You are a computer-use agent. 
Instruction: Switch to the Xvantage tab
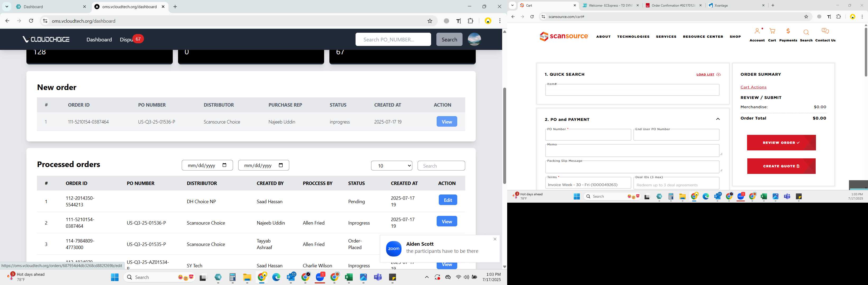[x=736, y=5]
